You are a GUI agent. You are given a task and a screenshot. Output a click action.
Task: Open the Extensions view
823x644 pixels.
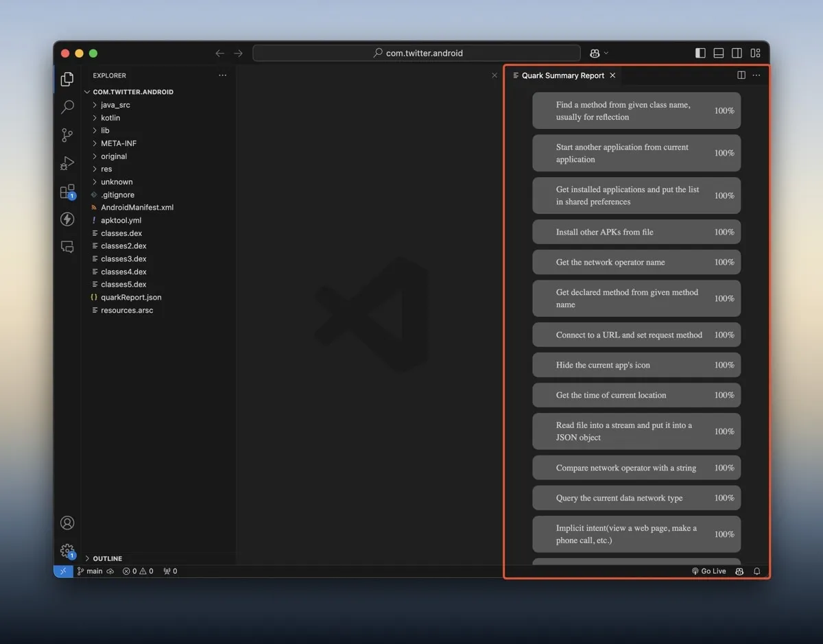point(67,191)
